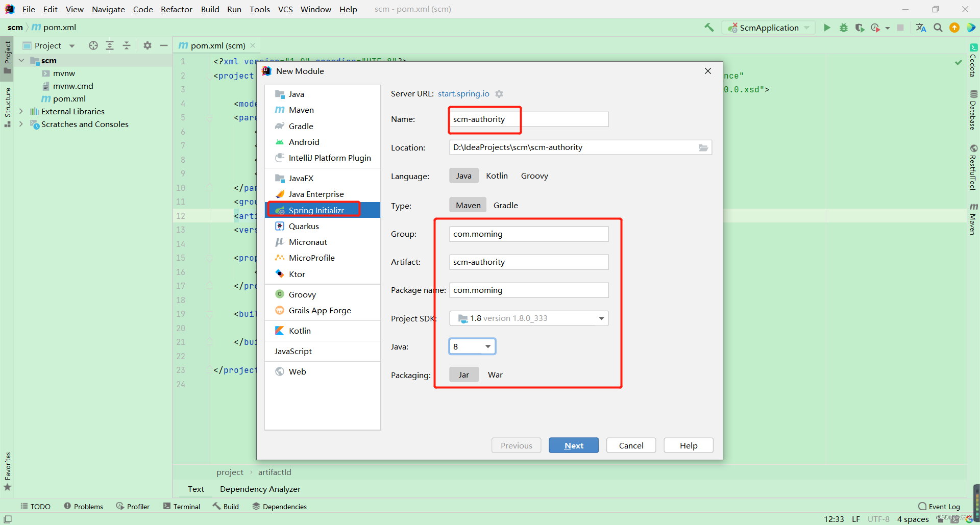Open the Favorites tool window
This screenshot has width=980, height=525.
pyautogui.click(x=7, y=471)
